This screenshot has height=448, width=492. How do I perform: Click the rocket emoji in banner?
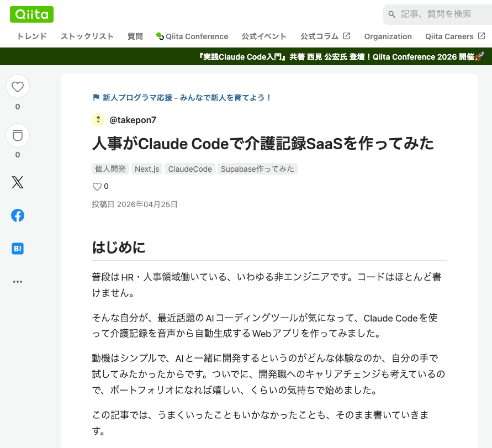point(479,56)
